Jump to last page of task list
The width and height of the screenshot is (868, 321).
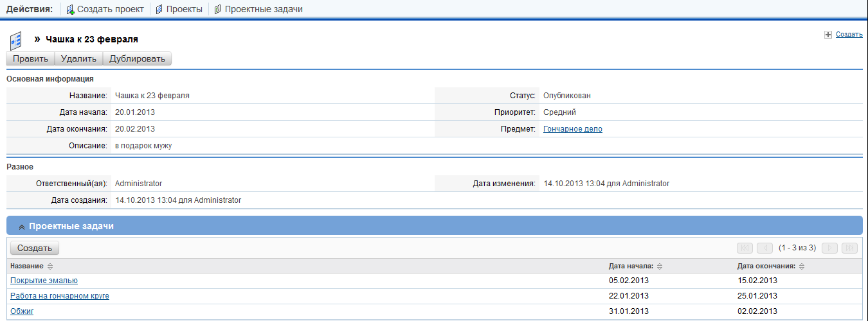[849, 248]
